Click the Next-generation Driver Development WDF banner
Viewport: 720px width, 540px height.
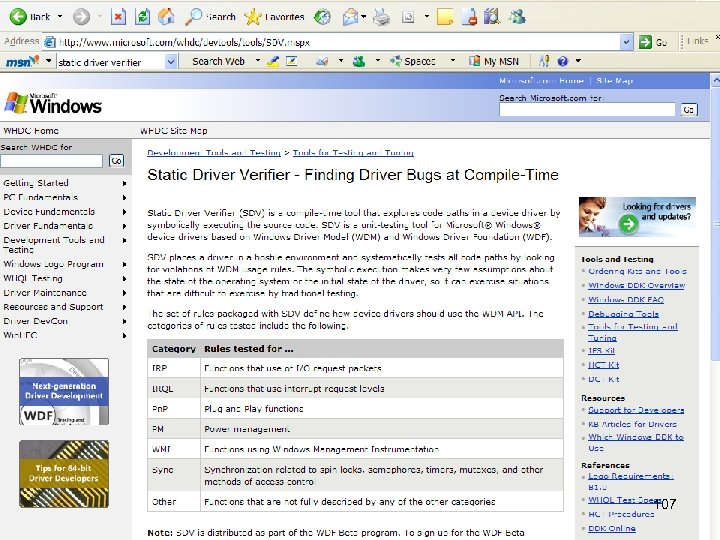(x=64, y=392)
